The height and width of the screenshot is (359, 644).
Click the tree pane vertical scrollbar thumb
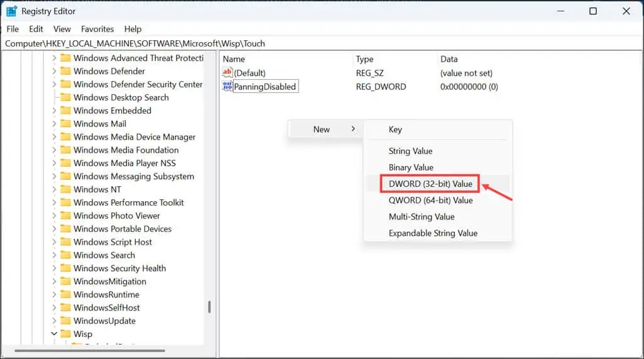(x=209, y=307)
